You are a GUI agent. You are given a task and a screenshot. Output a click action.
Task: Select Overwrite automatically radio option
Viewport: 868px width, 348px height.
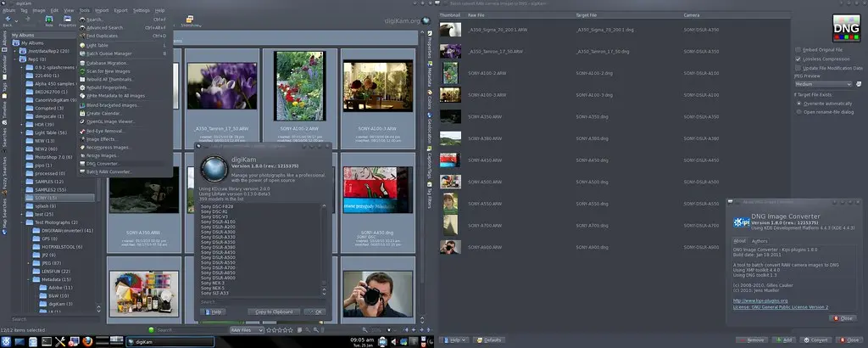point(798,103)
